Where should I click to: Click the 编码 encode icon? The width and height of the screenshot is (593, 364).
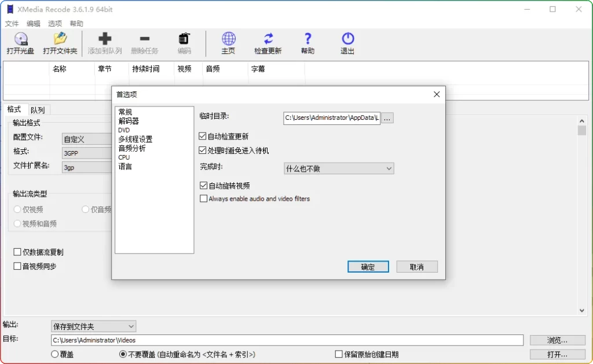[x=184, y=39]
